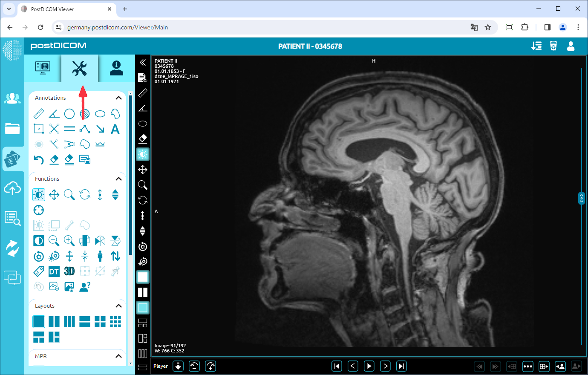The width and height of the screenshot is (588, 375).
Task: Select the angle measurement tool
Action: [54, 113]
